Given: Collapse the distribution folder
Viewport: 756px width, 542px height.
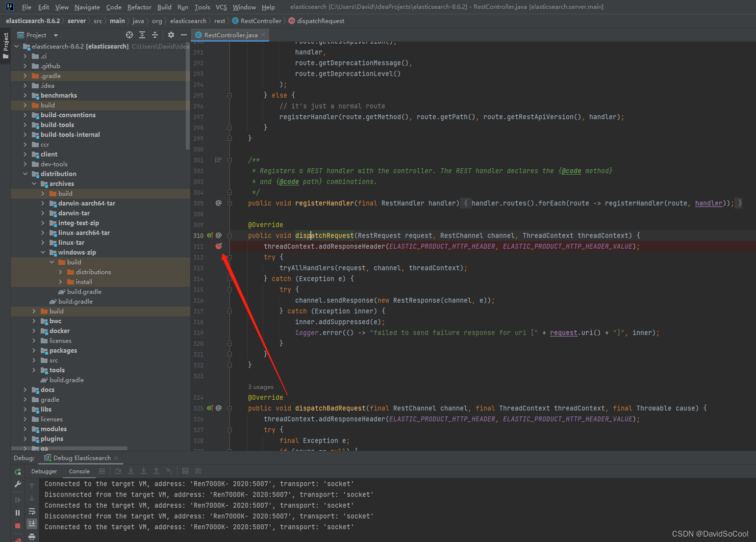Looking at the screenshot, I should coord(25,174).
